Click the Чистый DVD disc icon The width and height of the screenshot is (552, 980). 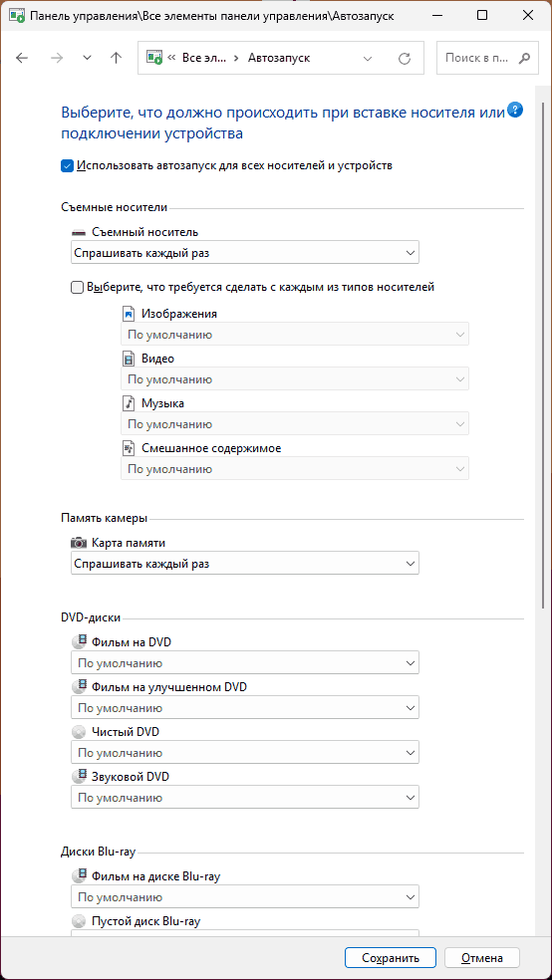click(78, 731)
